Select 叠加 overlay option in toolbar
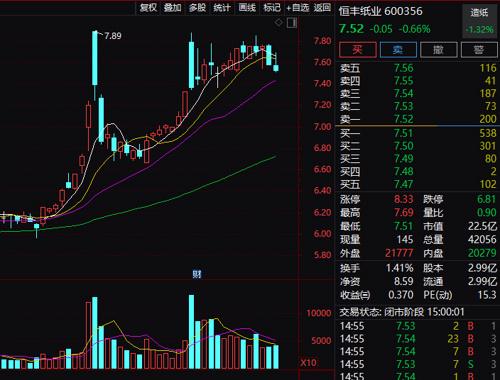 (x=172, y=7)
